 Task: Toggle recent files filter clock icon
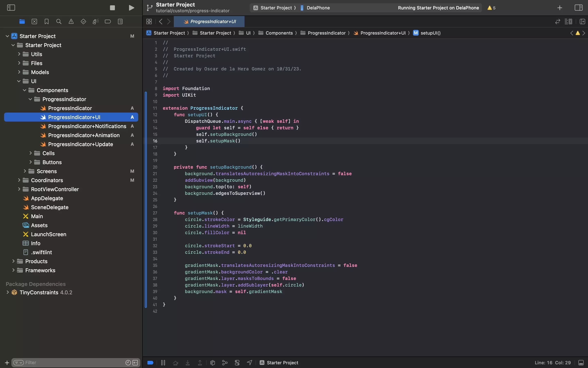coord(128,363)
